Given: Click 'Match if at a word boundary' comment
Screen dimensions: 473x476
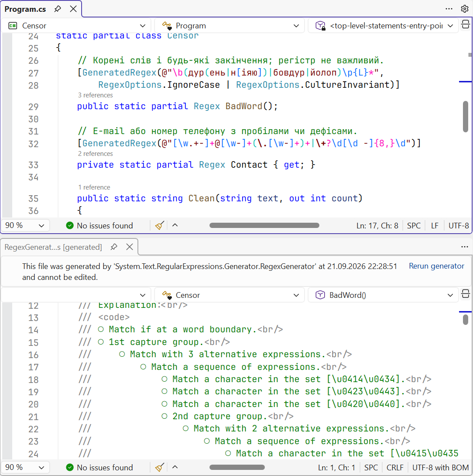Looking at the screenshot, I should click(183, 330).
